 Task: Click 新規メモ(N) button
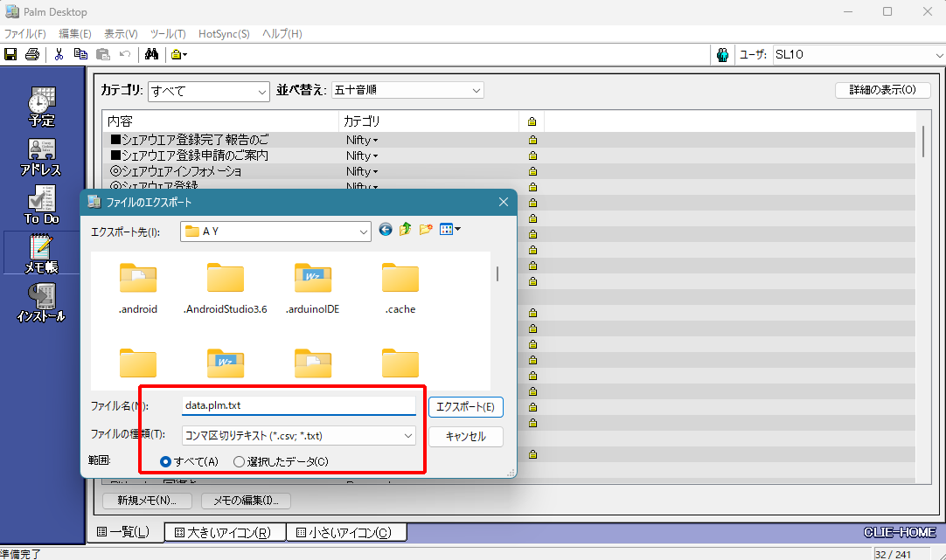[147, 501]
